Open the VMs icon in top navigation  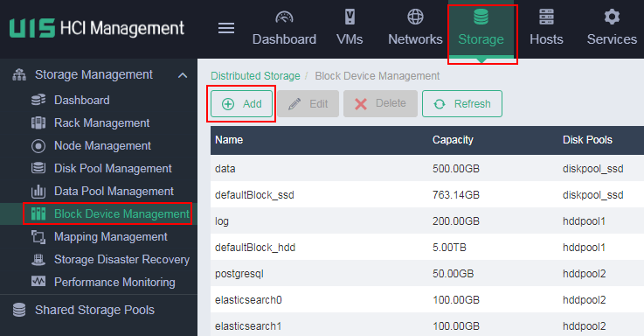click(350, 17)
